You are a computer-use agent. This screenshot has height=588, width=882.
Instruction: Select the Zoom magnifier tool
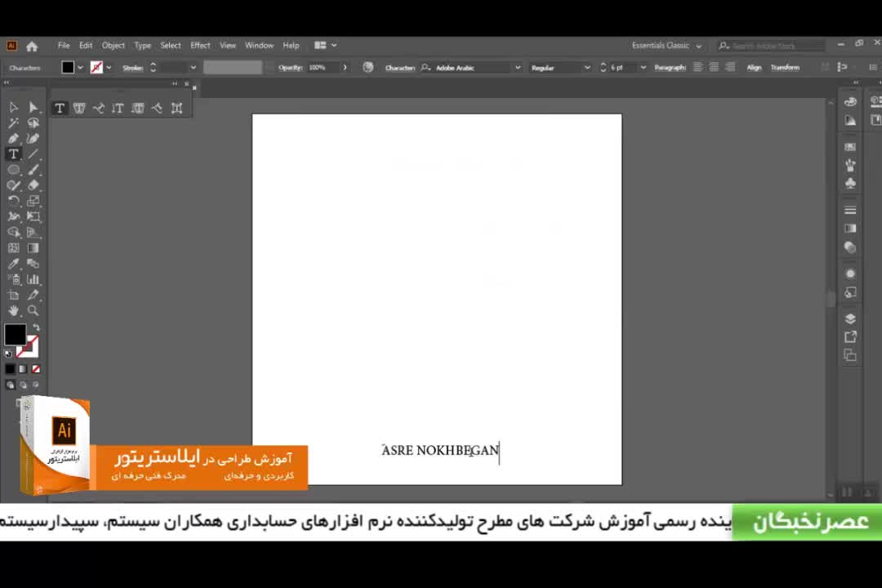(33, 311)
